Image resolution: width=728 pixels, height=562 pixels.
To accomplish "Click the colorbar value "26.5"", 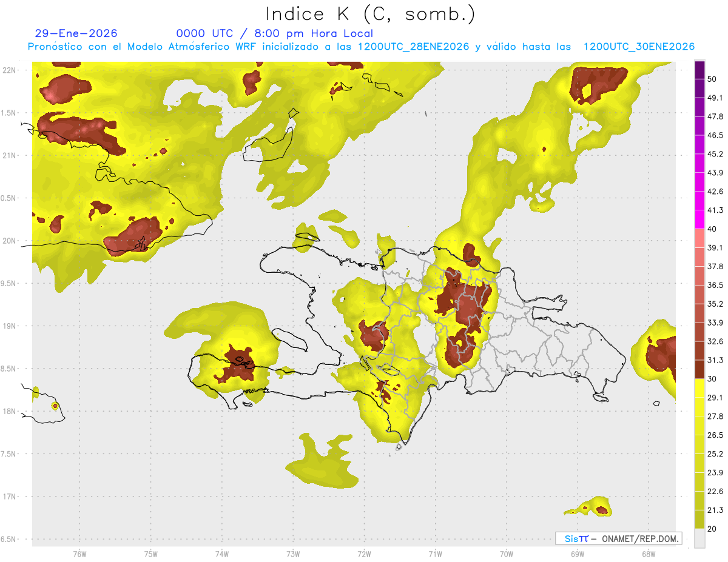I will pos(715,435).
